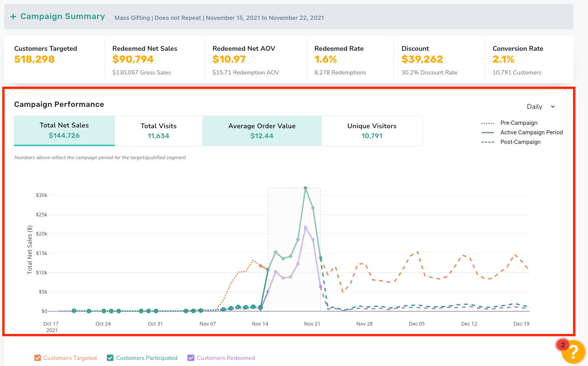Click the Post-Campaign dashed line legend icon
The image size is (588, 366).
[488, 142]
